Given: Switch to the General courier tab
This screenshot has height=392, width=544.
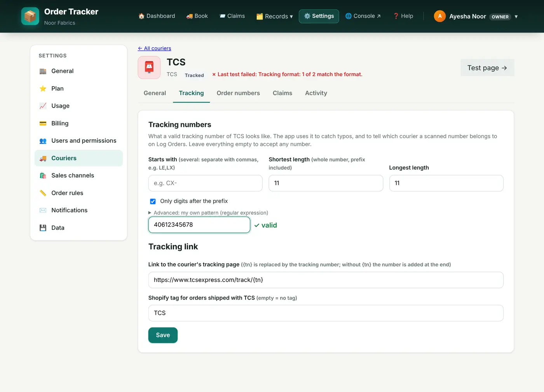Looking at the screenshot, I should pos(155,93).
